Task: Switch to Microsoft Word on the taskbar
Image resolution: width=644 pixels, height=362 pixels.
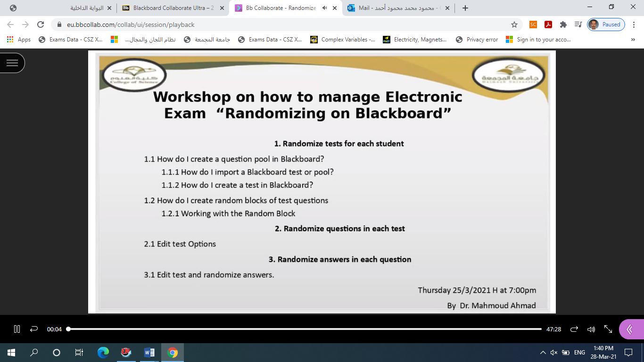Action: [149, 352]
